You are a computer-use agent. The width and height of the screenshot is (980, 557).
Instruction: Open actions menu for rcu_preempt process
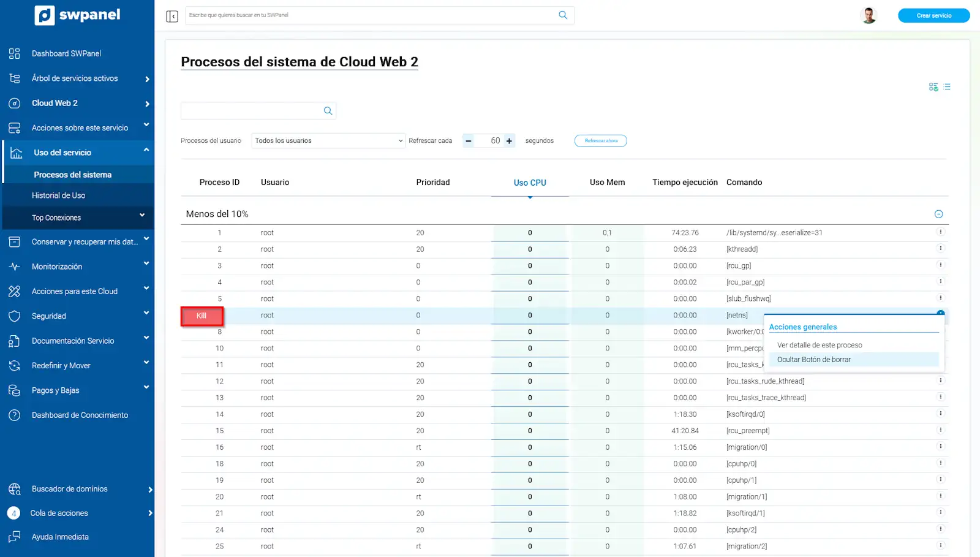[x=940, y=430]
